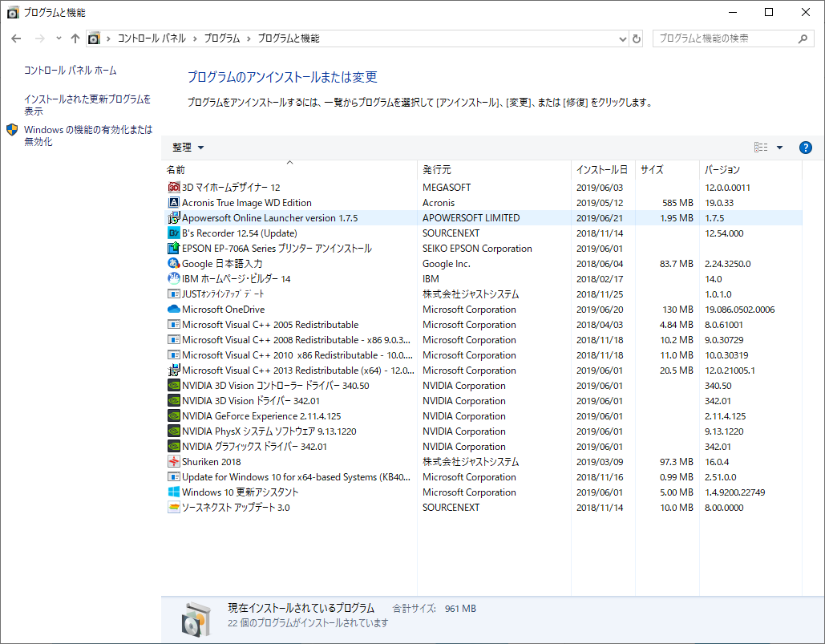Click the 3D マイホームデザイナー 12 program icon
Screen dimensions: 825x644
tap(174, 188)
